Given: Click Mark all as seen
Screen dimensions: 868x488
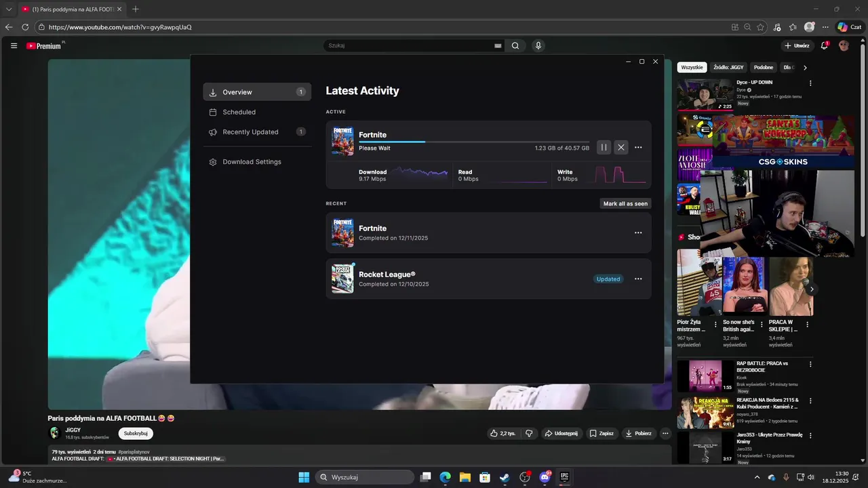Looking at the screenshot, I should click(x=625, y=203).
